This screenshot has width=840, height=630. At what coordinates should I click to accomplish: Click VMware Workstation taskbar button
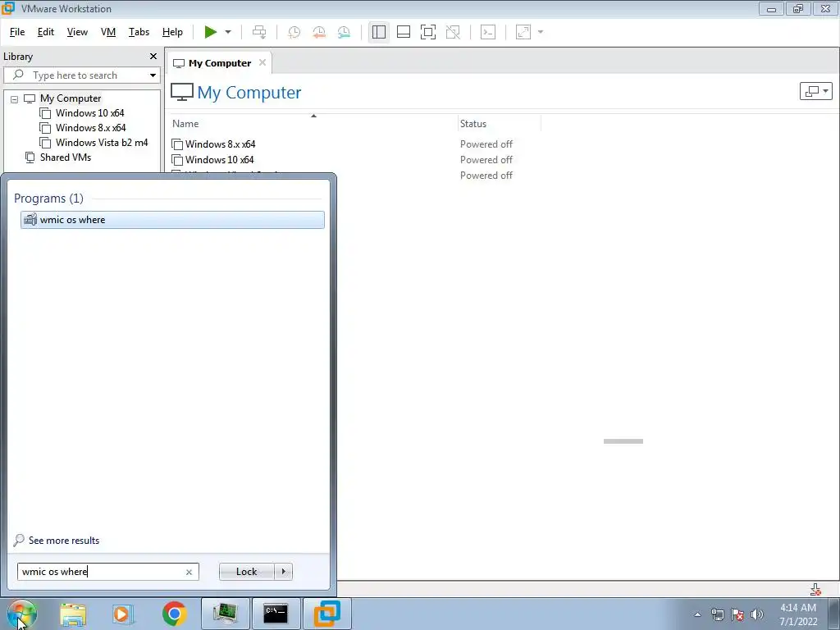[x=326, y=614]
